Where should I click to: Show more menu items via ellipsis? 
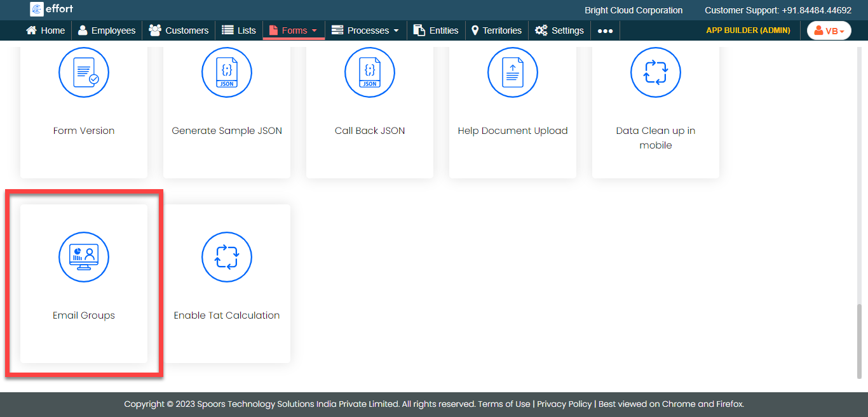605,30
